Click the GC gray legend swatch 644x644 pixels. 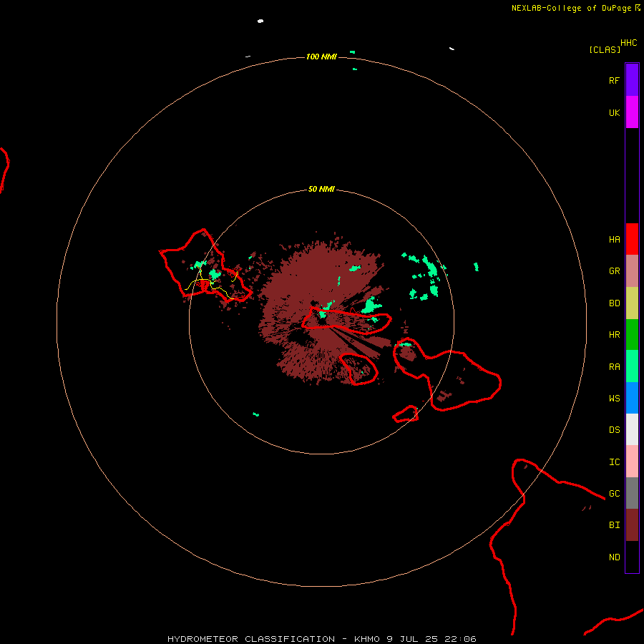(632, 493)
